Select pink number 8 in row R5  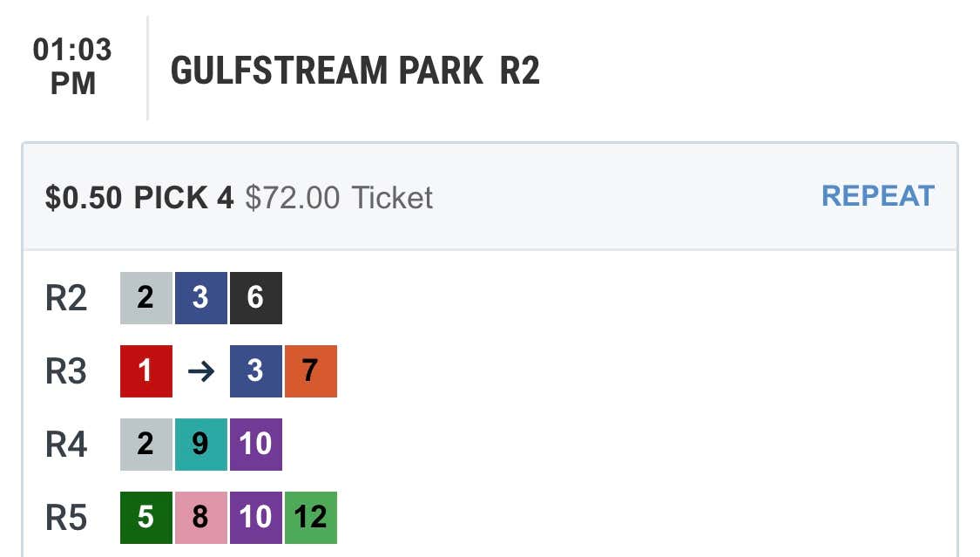201,518
